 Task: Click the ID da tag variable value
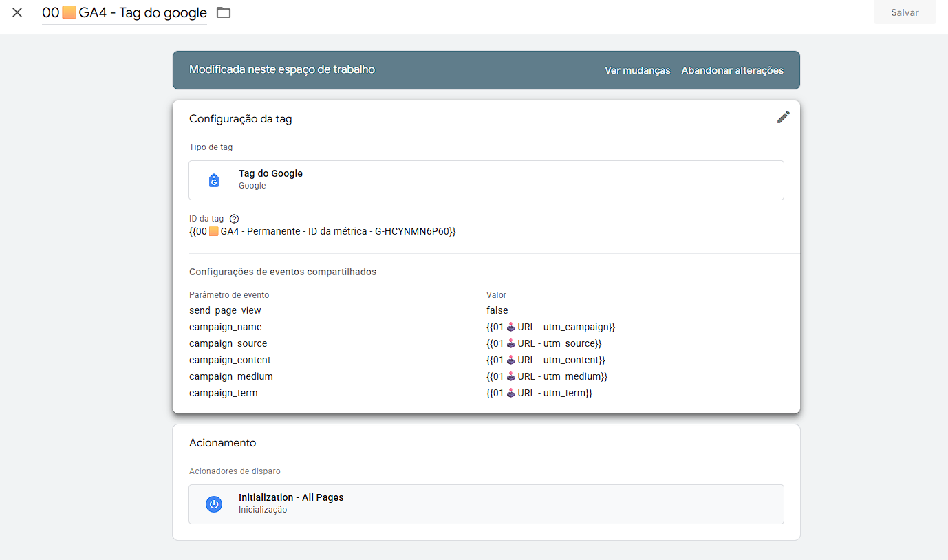(322, 232)
